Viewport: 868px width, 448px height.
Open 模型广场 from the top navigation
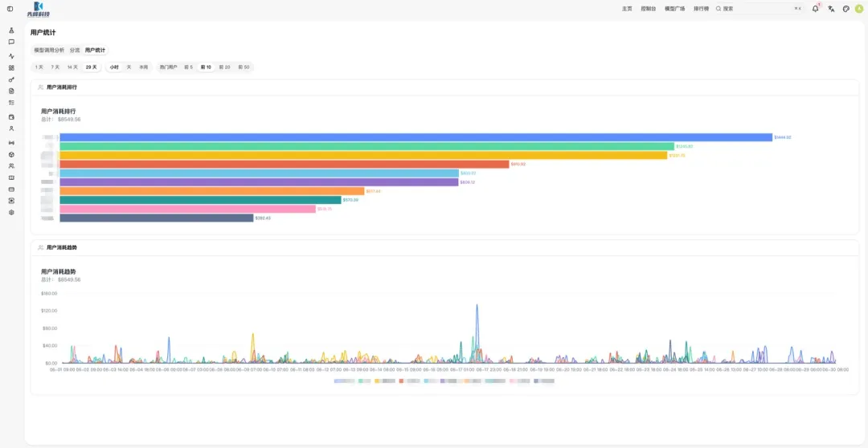675,9
